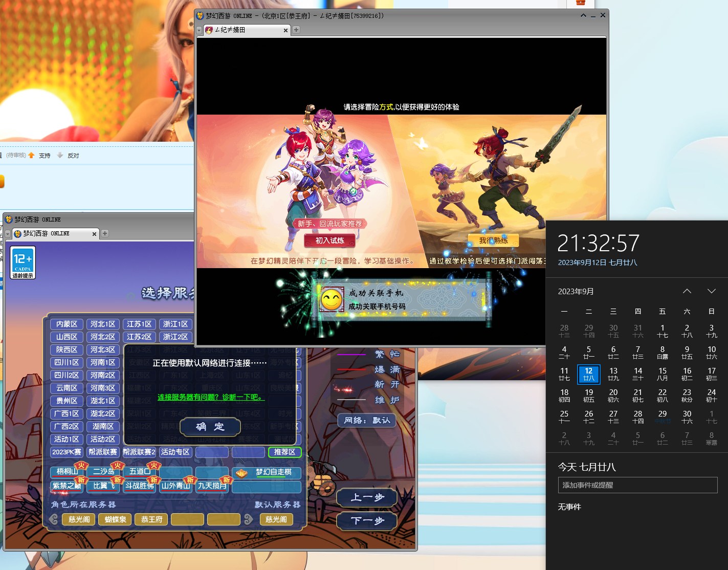Choose 我很熟练 experienced adventure mode

tap(494, 240)
